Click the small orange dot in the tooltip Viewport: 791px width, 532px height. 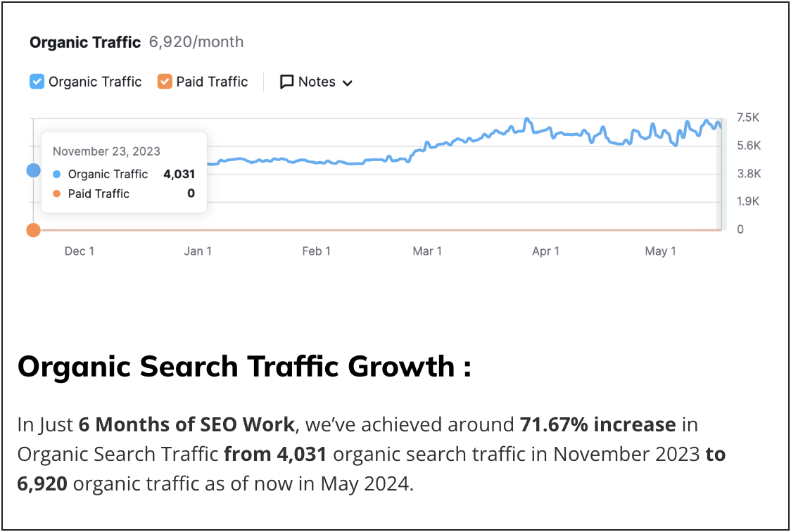(x=57, y=194)
